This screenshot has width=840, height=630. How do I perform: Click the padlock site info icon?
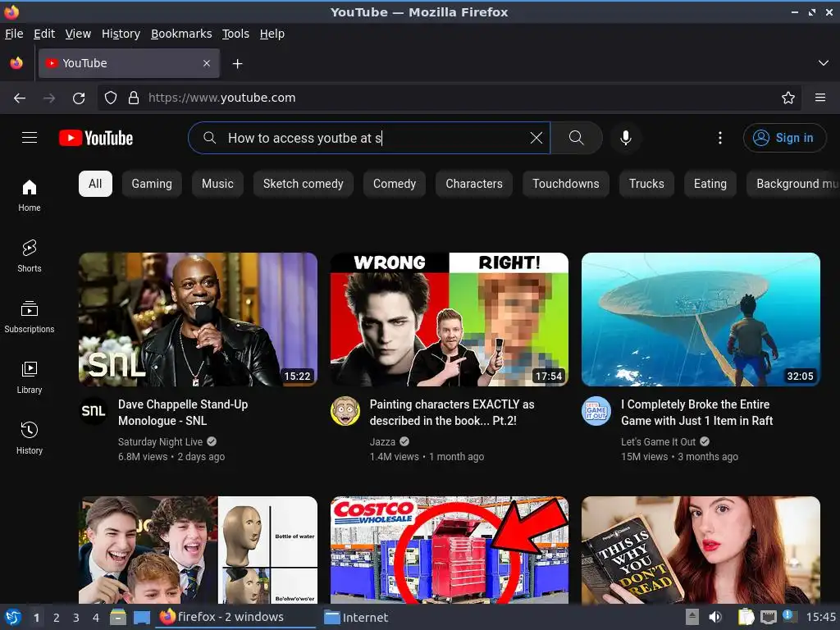coord(134,98)
